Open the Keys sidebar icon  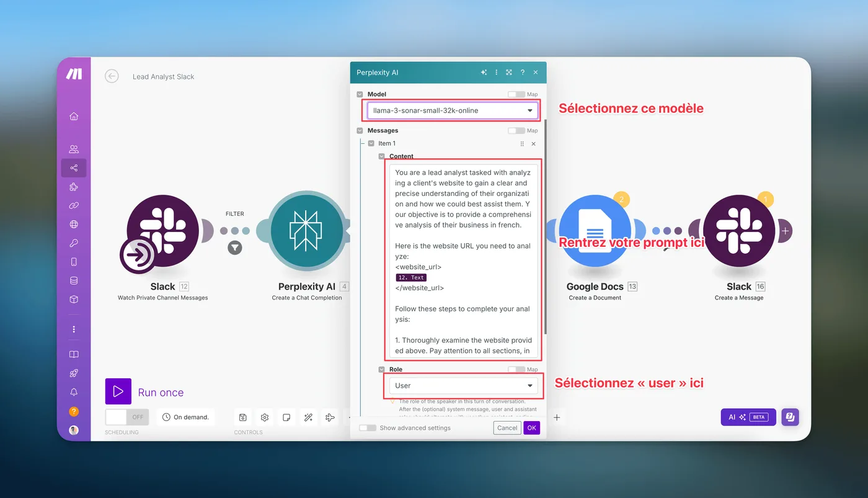coord(74,243)
